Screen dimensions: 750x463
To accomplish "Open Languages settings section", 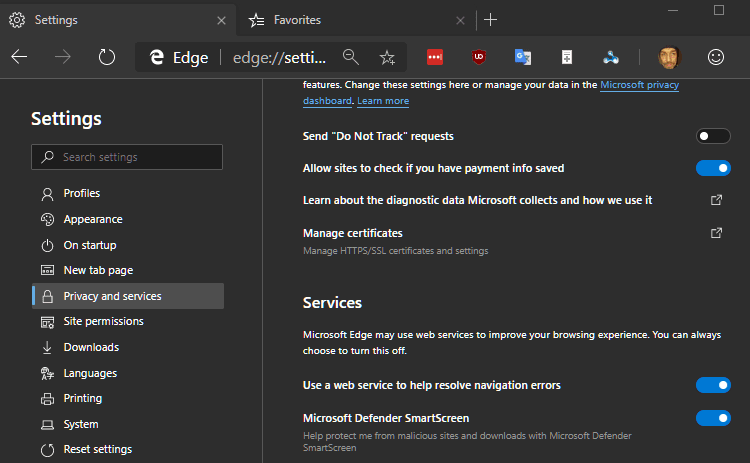I will pyautogui.click(x=127, y=373).
